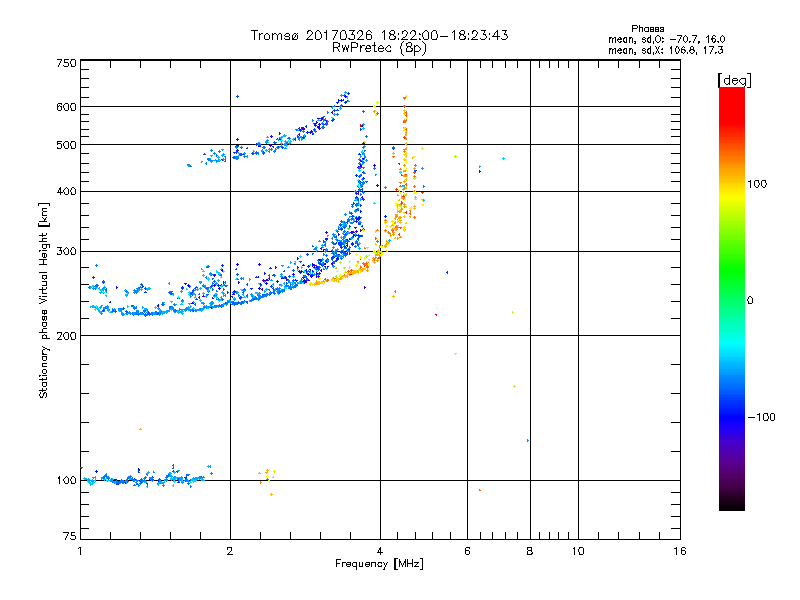Click the y-axis label "400"
Screen dimensions: 800x600
tap(66, 192)
